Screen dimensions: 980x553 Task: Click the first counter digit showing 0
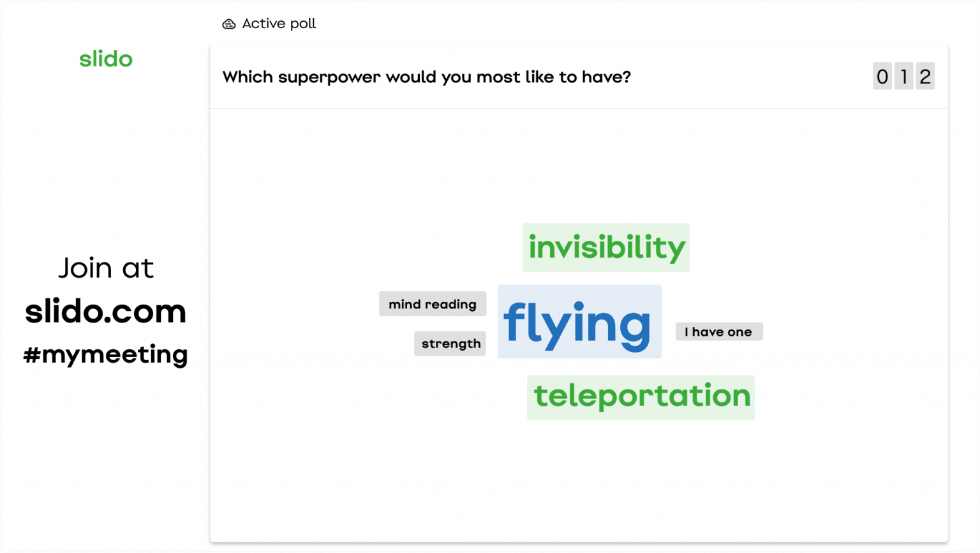[882, 77]
